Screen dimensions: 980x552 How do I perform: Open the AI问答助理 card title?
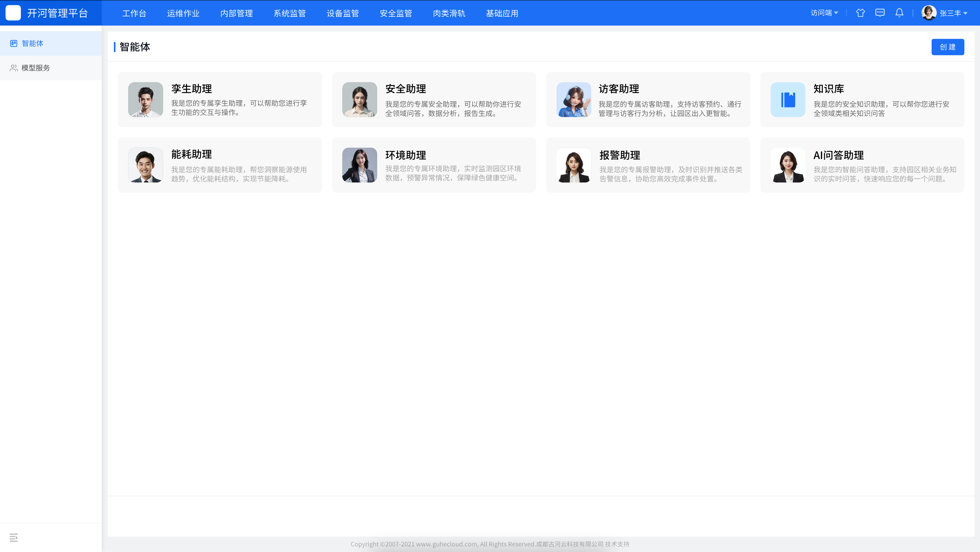[x=838, y=155]
